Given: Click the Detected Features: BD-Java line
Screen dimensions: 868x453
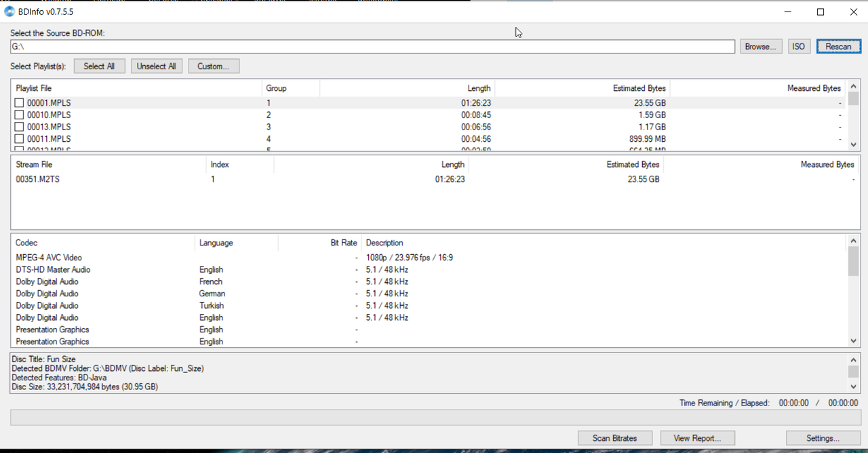Looking at the screenshot, I should click(59, 378).
